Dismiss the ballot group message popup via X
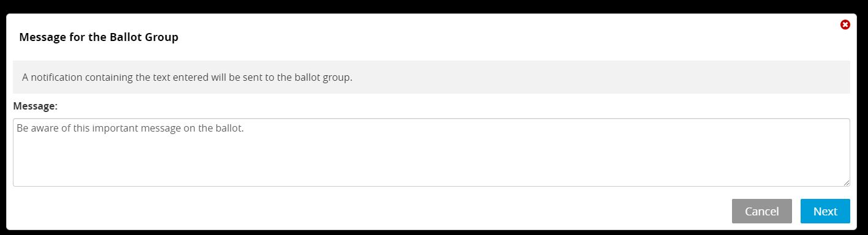 tap(845, 24)
